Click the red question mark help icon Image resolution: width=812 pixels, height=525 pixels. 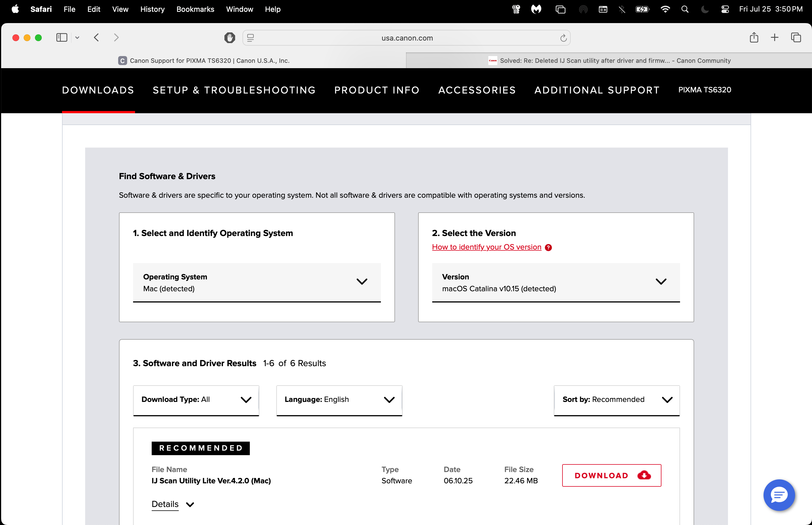548,248
